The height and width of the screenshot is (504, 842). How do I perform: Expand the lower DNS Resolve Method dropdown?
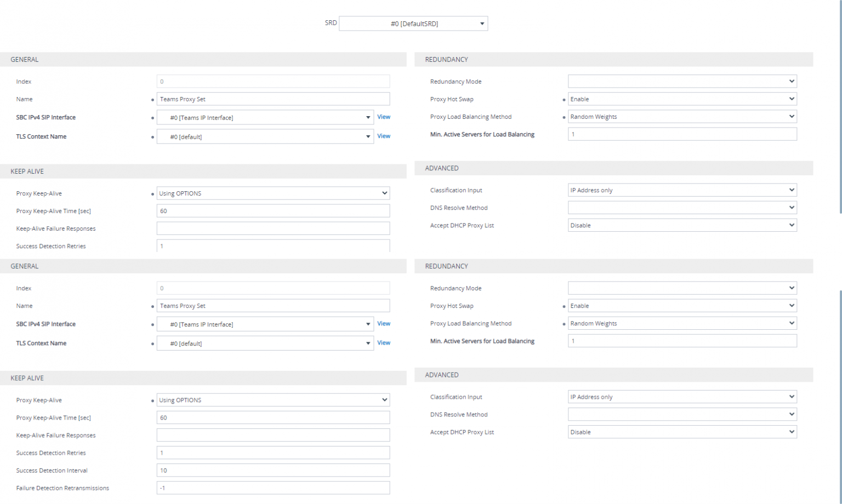click(x=682, y=415)
